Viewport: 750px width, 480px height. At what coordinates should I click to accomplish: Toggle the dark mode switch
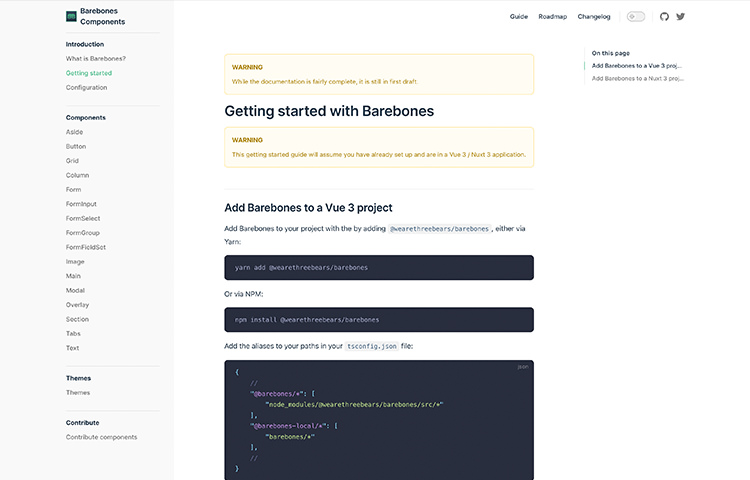coord(636,17)
